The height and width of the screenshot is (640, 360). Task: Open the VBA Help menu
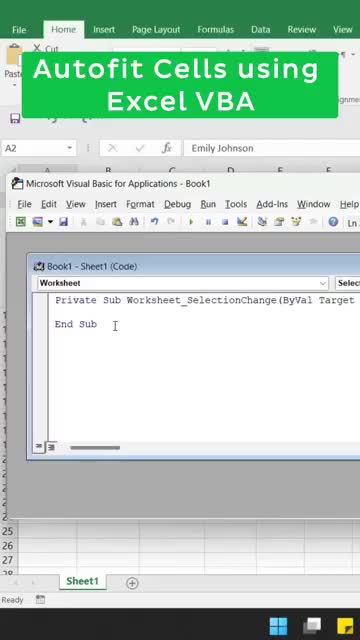(x=349, y=204)
